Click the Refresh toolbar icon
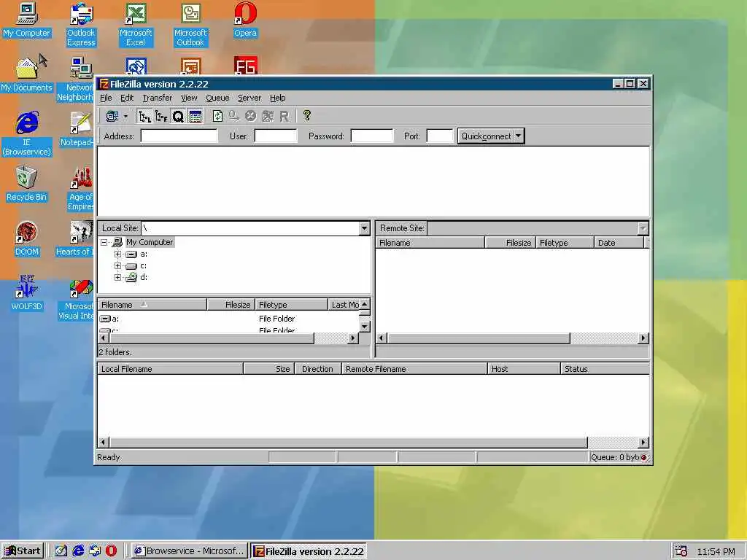This screenshot has width=747, height=560. (217, 116)
